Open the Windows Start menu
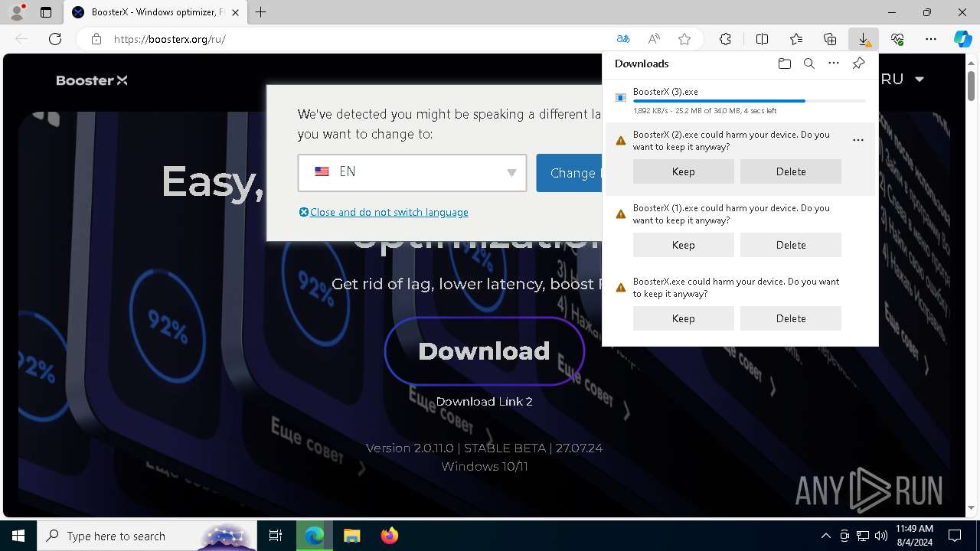 pos(18,536)
